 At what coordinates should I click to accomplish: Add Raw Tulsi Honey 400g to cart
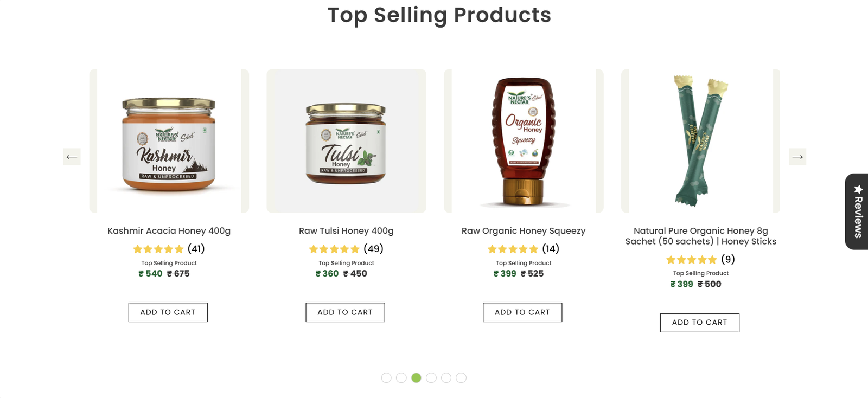345,312
